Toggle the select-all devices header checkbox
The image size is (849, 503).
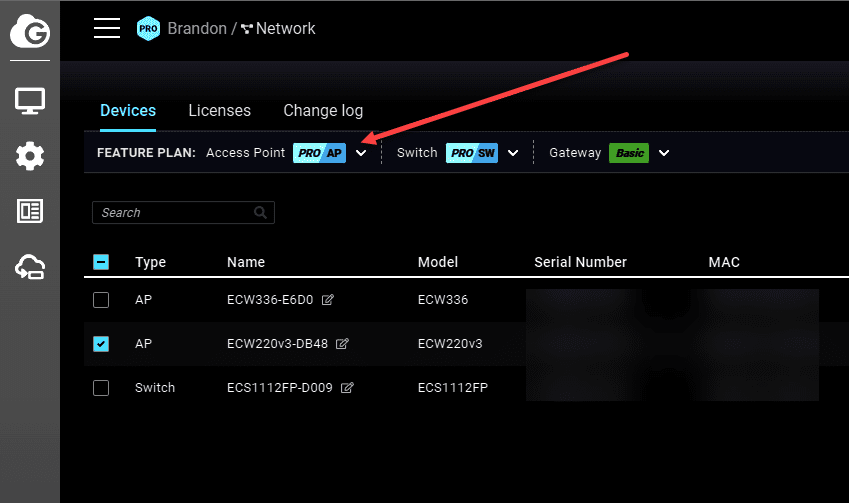101,262
